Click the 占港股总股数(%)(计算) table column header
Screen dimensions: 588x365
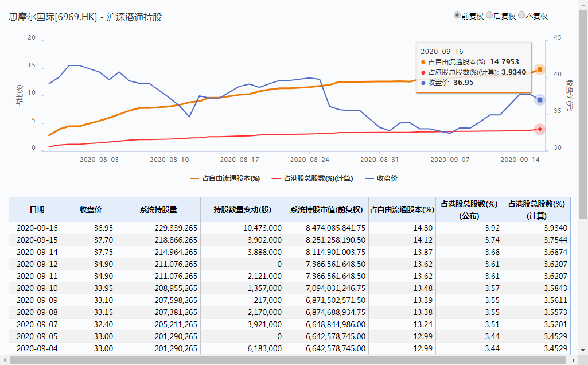tap(536, 209)
